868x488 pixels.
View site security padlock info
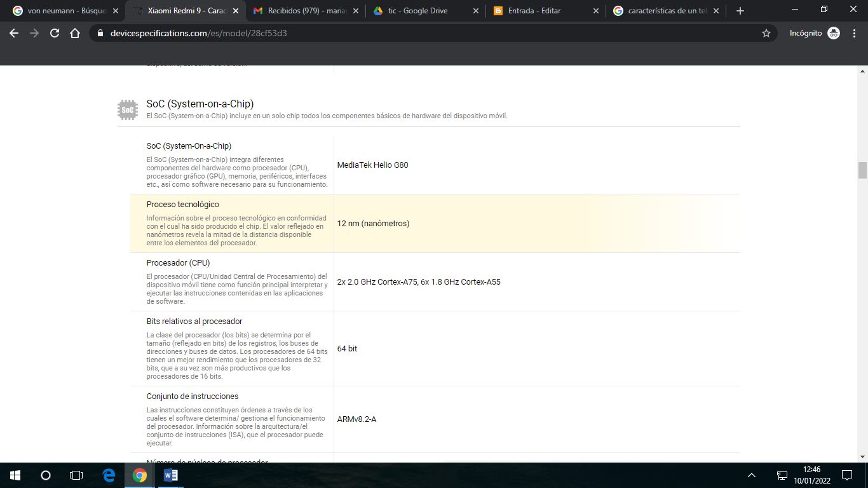pyautogui.click(x=100, y=33)
